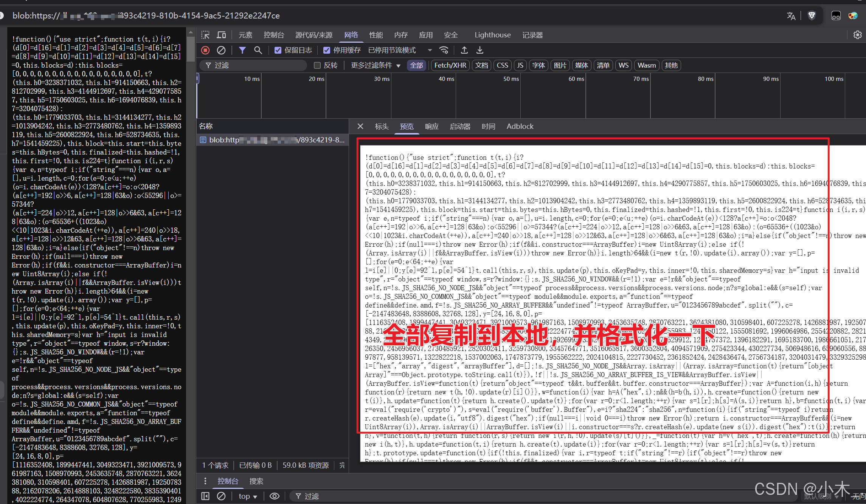Click the glasses extension icon in browser toolbar
The image size is (866, 504).
836,16
